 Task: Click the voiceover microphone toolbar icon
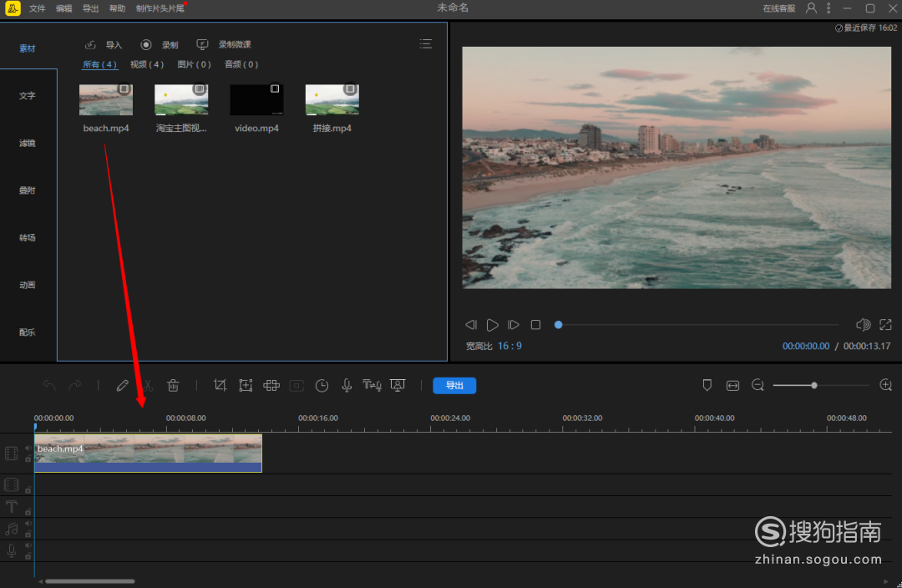[x=347, y=385]
